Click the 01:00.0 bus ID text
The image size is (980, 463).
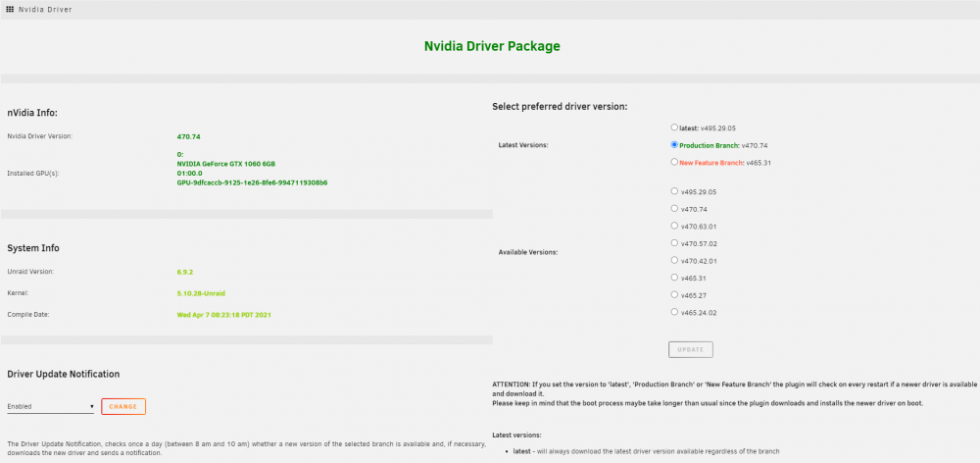pyautogui.click(x=190, y=174)
